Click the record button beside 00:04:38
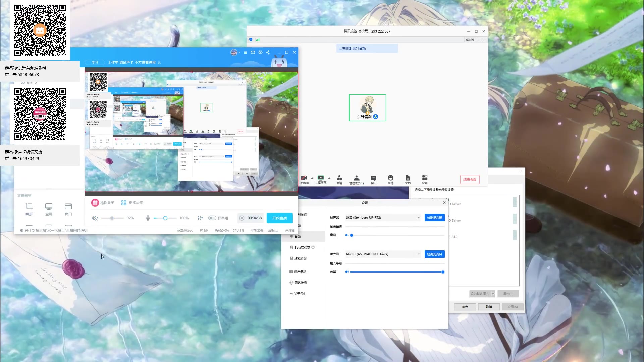Screen dimensions: 644x362 click(x=241, y=218)
